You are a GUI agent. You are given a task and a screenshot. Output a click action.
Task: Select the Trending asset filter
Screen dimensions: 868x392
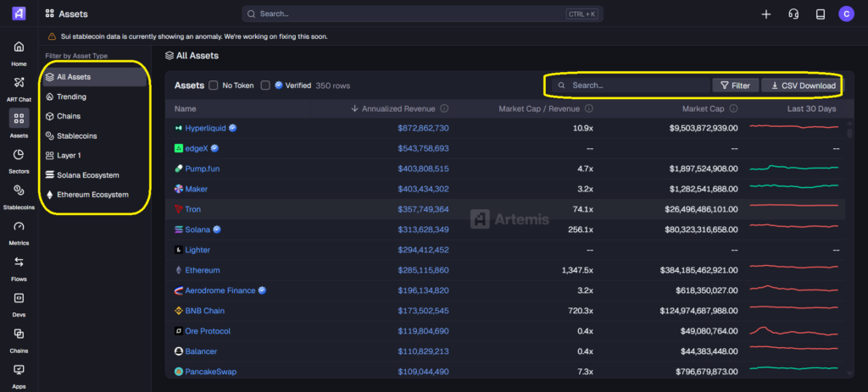click(x=71, y=97)
